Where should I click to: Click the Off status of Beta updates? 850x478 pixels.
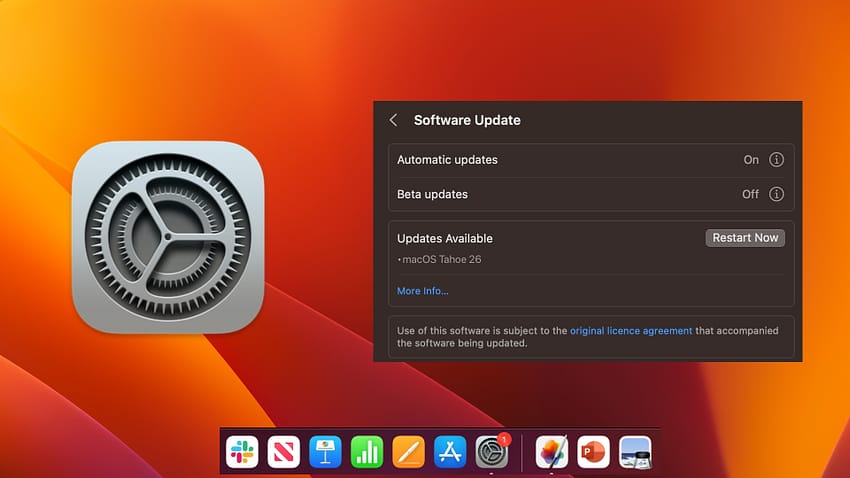(750, 194)
